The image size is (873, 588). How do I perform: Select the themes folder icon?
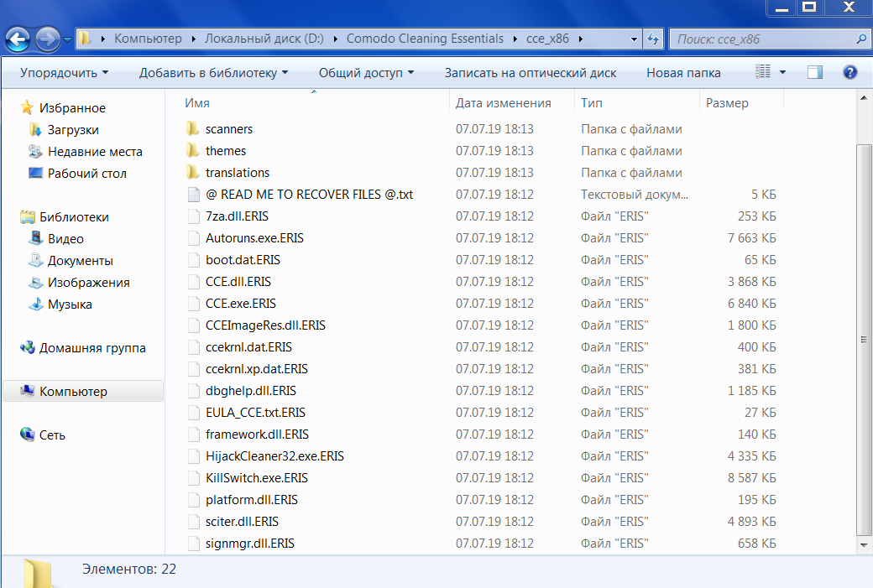click(x=192, y=151)
